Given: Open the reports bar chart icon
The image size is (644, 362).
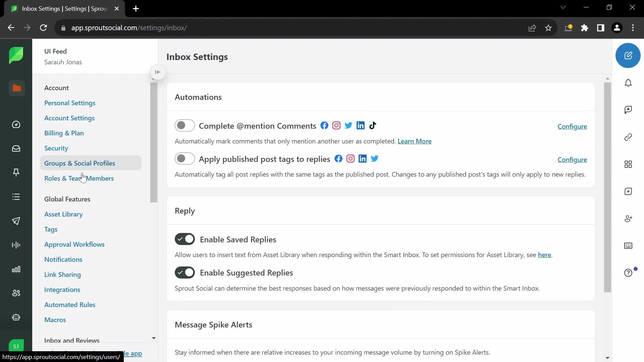Looking at the screenshot, I should click(16, 269).
